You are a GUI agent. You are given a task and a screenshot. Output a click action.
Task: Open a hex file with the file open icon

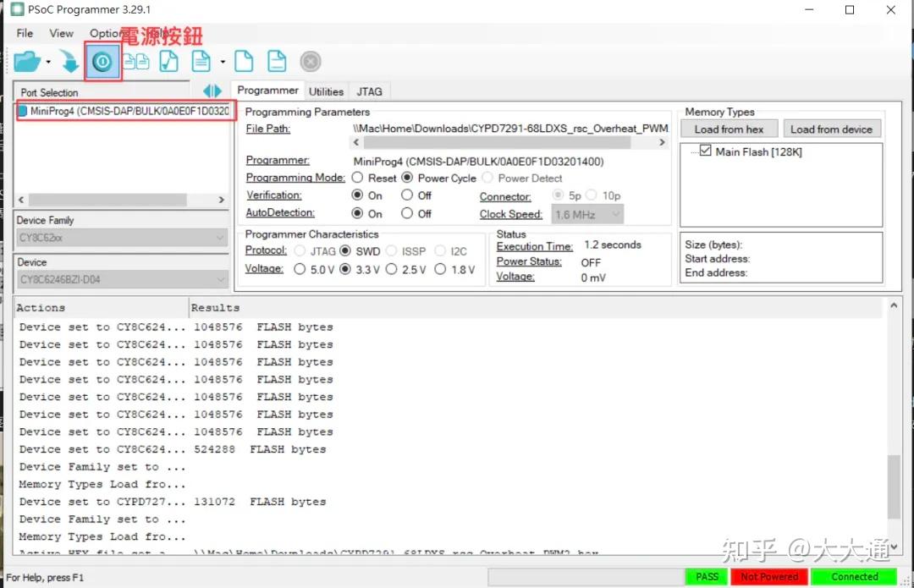(25, 61)
